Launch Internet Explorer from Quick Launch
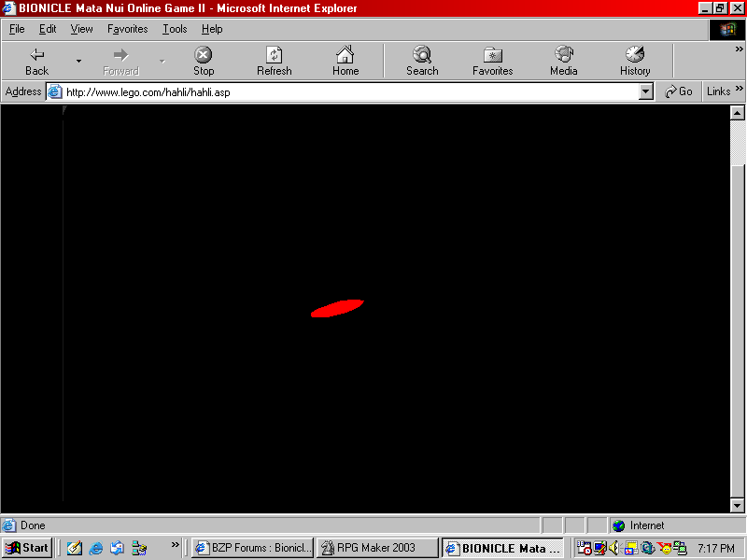Image resolution: width=747 pixels, height=560 pixels. (x=95, y=548)
